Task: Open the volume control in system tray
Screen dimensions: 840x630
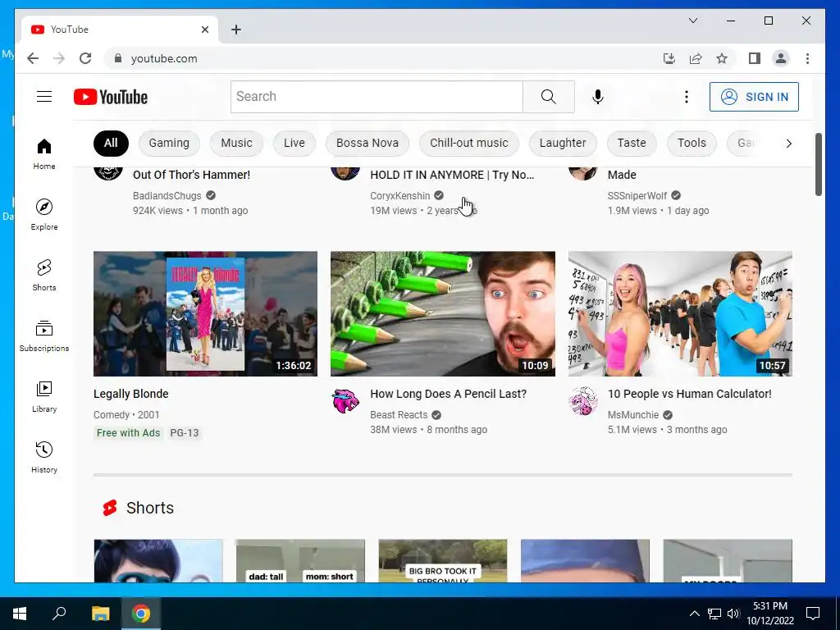Action: (733, 614)
